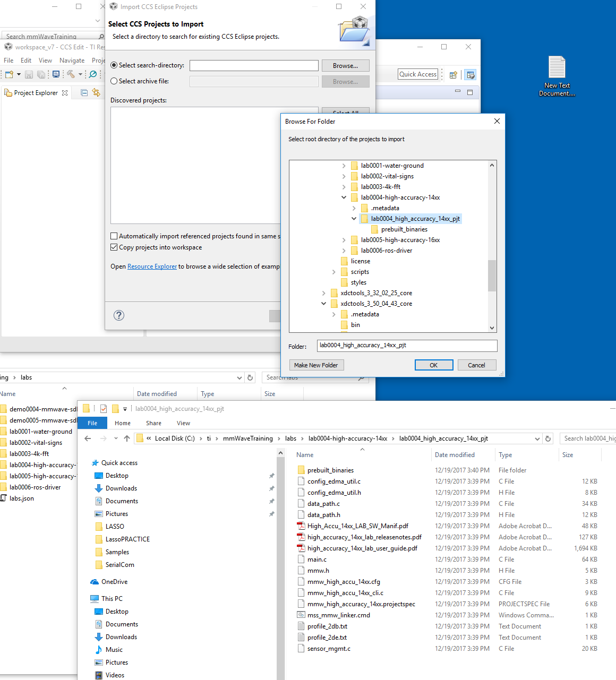
Task: Click OK in Browse For Folder
Action: pos(434,365)
